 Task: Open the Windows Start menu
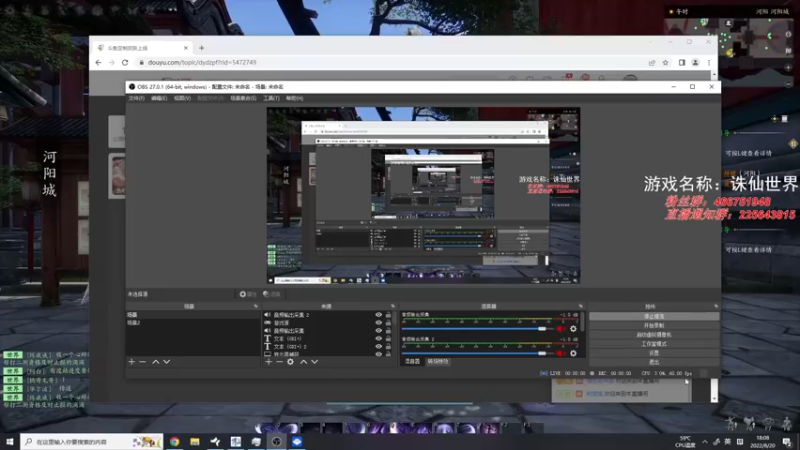[x=10, y=441]
